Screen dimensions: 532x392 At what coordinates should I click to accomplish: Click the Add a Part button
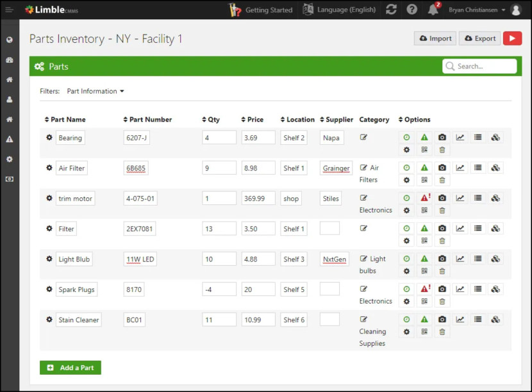(x=71, y=368)
